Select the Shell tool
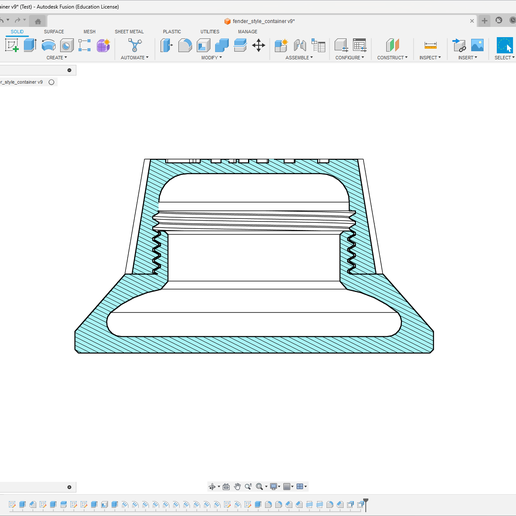The width and height of the screenshot is (516, 516). 203,45
